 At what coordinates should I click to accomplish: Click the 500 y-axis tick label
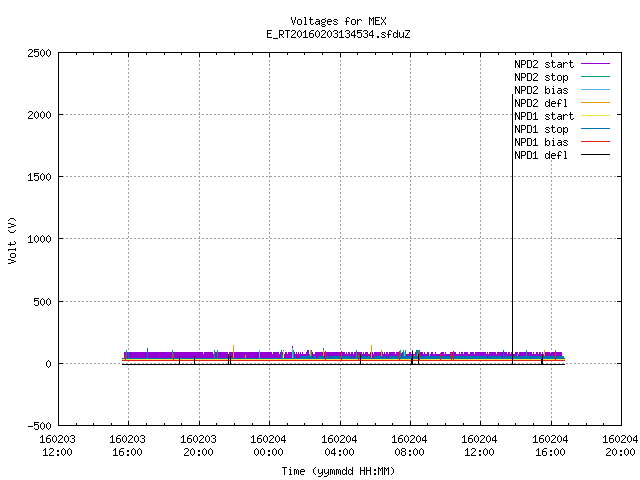tap(42, 302)
